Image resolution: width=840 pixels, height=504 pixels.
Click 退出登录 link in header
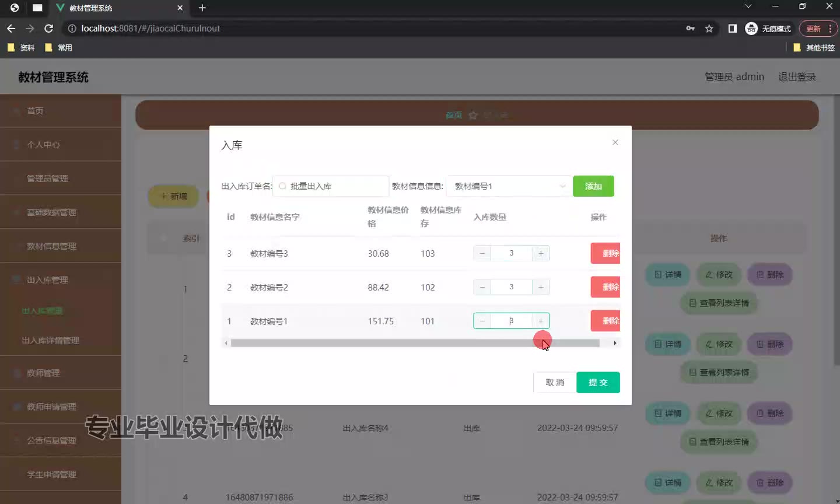click(797, 77)
